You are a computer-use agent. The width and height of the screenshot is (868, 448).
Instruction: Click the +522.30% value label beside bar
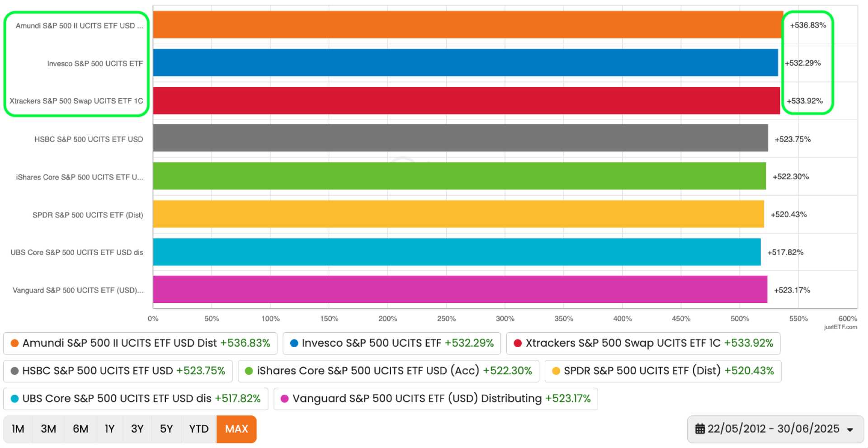791,177
